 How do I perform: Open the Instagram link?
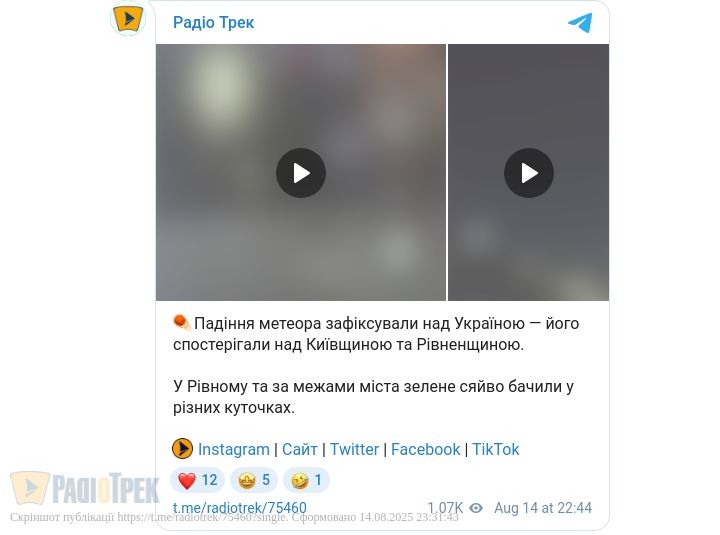(234, 449)
